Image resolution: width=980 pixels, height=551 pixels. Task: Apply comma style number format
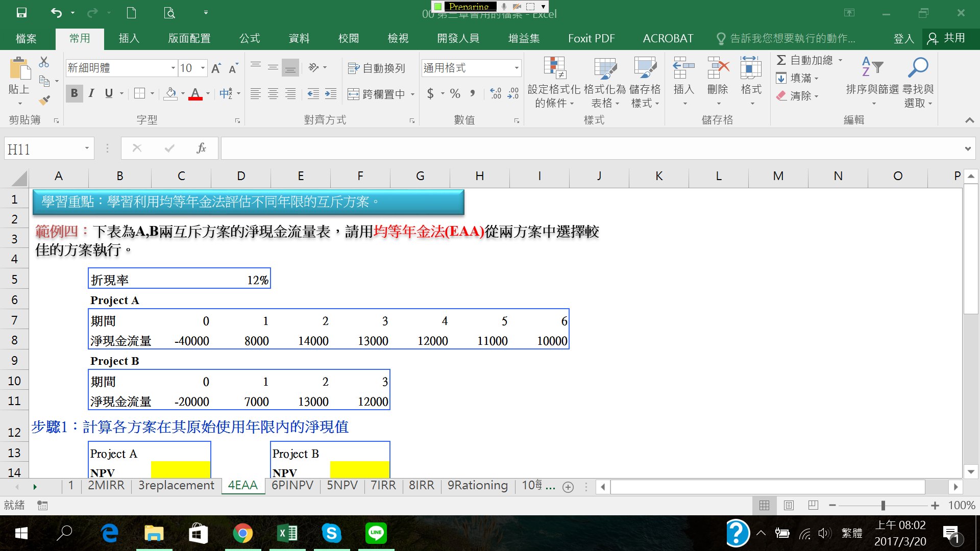point(473,93)
